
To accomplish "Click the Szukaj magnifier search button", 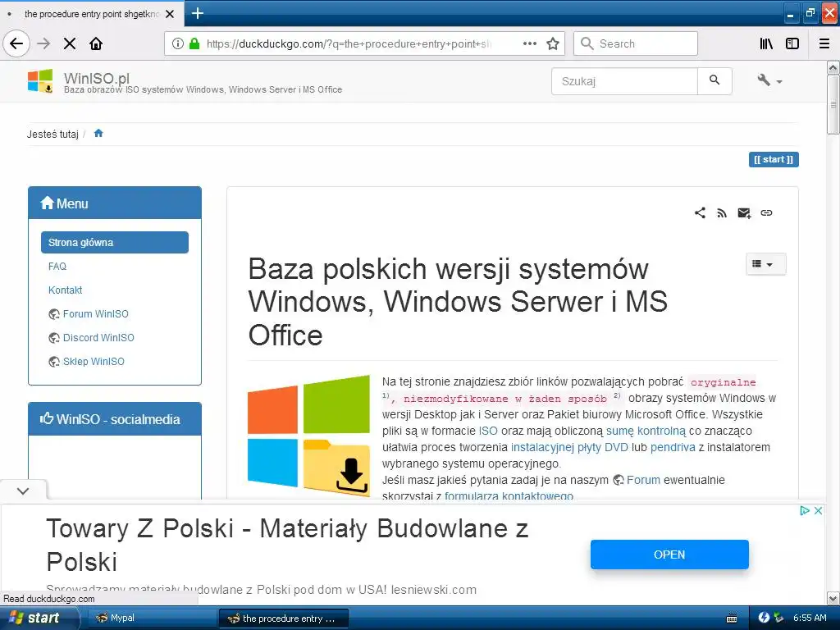I will 714,81.
